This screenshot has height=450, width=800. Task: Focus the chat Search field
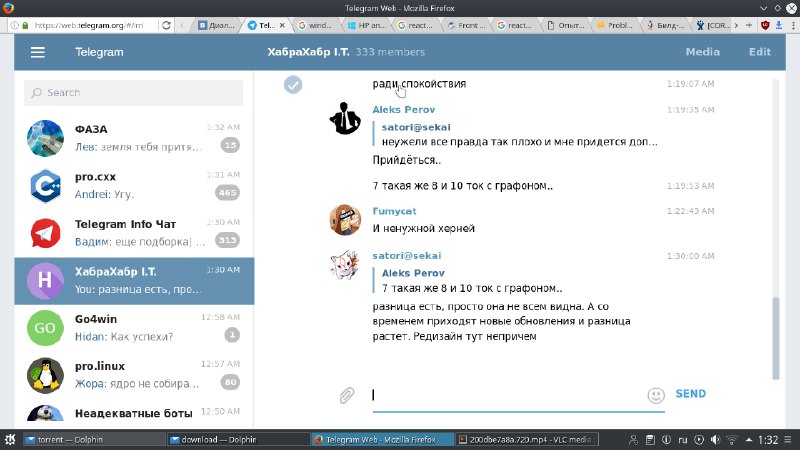pos(134,93)
